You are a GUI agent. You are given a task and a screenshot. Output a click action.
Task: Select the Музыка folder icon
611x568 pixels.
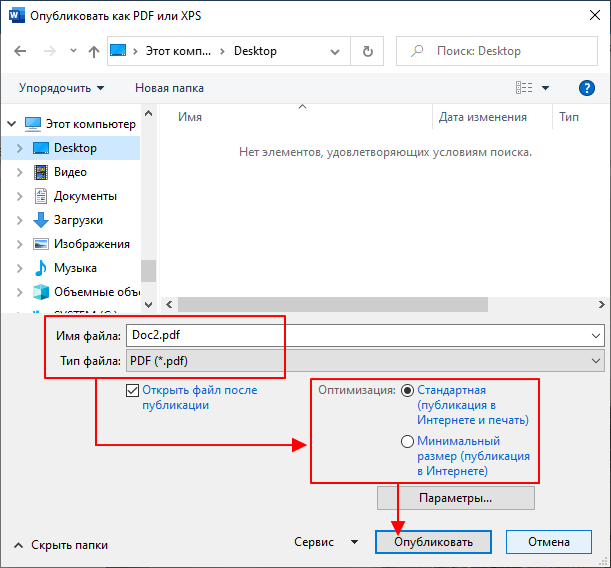pos(41,268)
